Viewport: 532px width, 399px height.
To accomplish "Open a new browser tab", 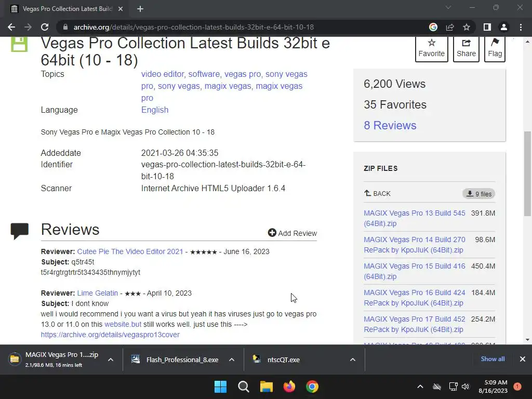I will tap(140, 9).
